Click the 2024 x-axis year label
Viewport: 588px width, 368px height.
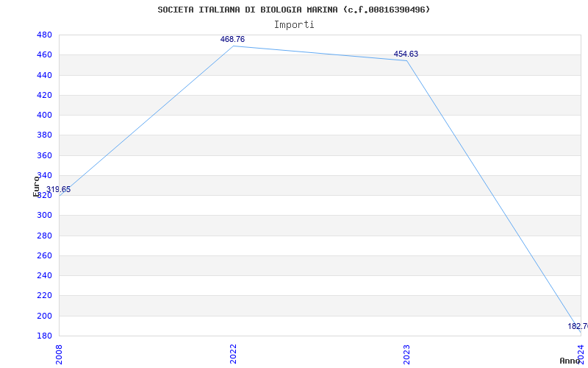coord(581,354)
